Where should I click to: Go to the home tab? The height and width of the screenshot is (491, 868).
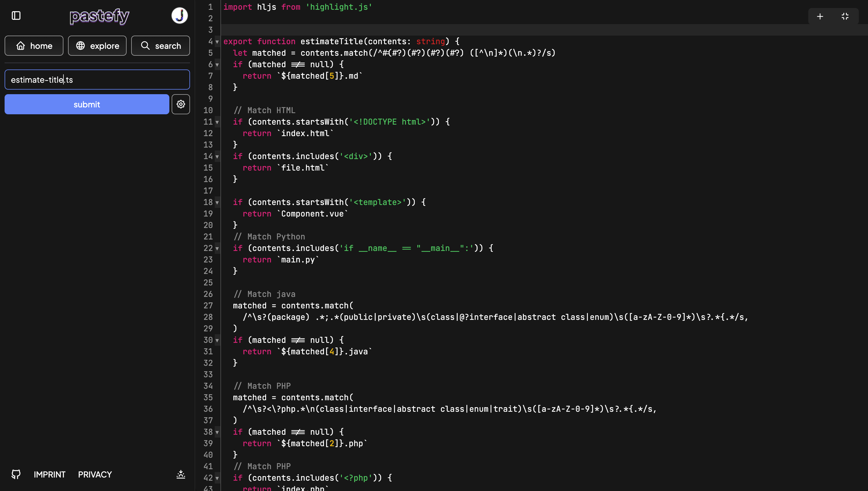point(34,46)
